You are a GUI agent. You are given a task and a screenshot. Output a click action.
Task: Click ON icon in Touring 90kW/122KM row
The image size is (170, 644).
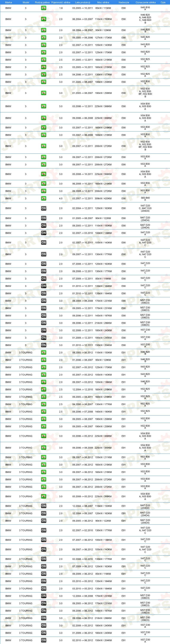click(x=43, y=521)
